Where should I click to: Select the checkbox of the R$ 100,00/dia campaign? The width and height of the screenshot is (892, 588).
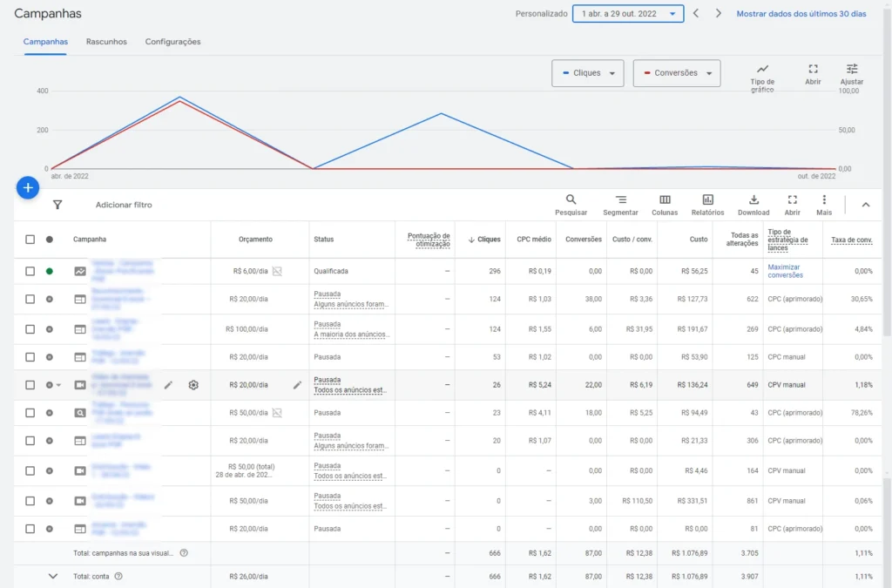(30, 329)
